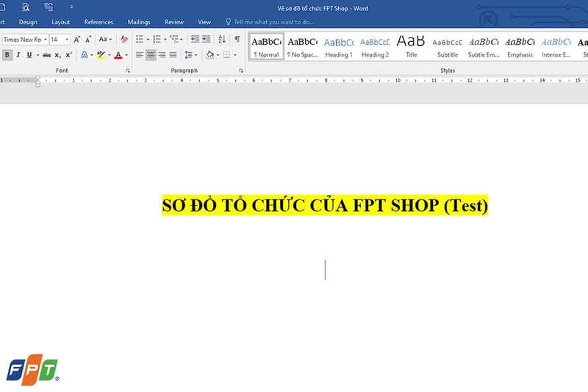This screenshot has width=588, height=392.
Task: Click the Clear All Formatting eraser icon
Action: click(124, 40)
